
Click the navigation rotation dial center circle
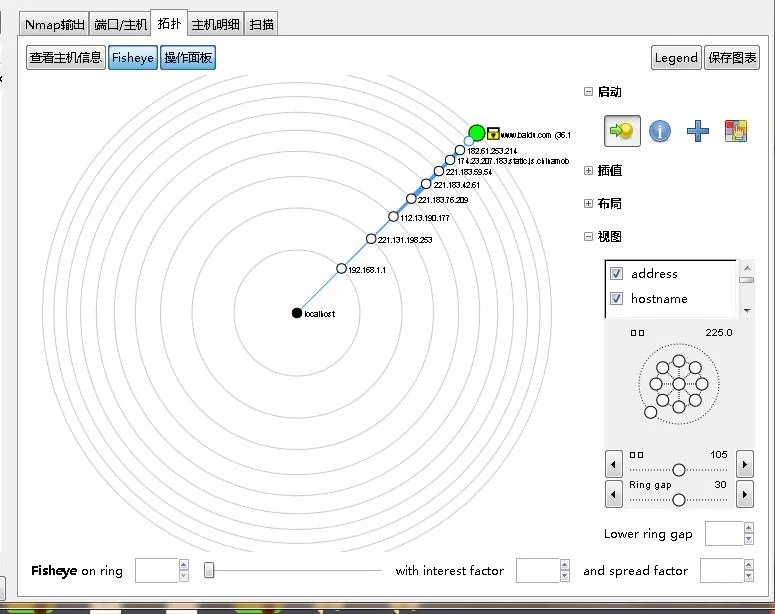tap(679, 384)
